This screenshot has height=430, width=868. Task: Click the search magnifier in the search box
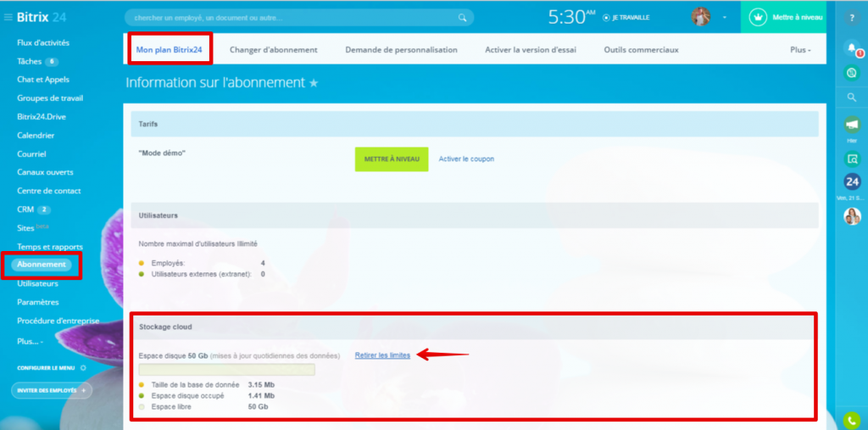[x=462, y=18]
